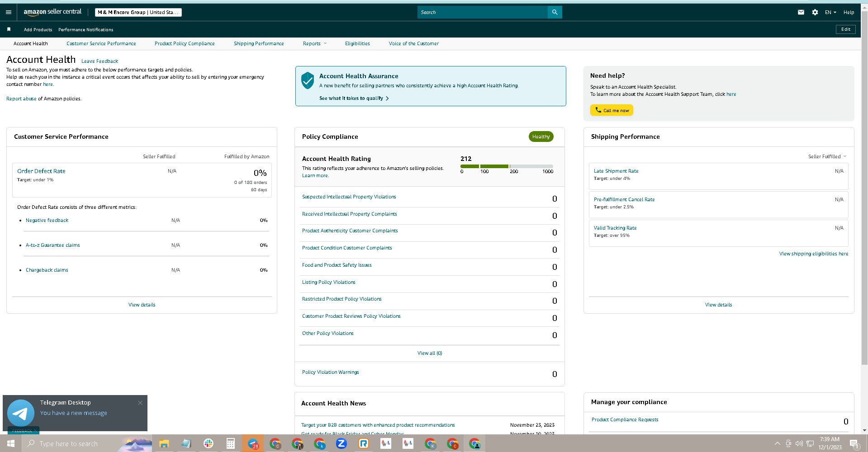Viewport: 868px width, 452px height.
Task: Open the Policy Violation Warnings link
Action: pos(331,372)
